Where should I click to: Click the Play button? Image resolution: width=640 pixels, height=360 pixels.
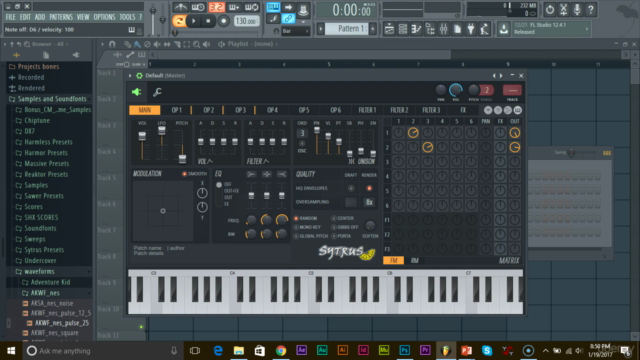click(x=193, y=21)
